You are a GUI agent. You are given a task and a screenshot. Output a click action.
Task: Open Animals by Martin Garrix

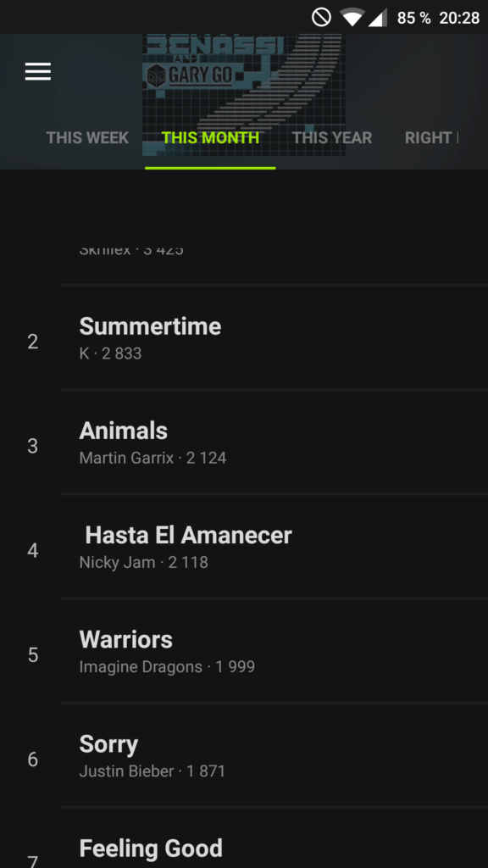click(274, 442)
